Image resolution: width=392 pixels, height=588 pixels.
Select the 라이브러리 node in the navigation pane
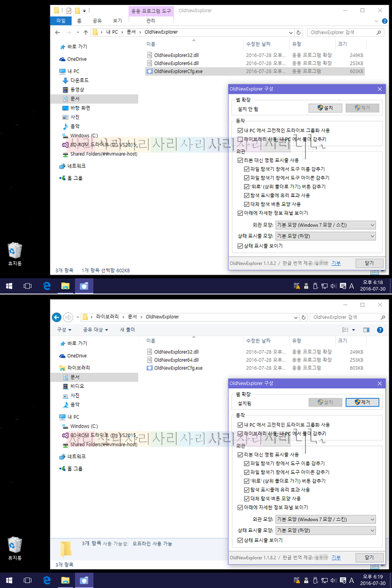pyautogui.click(x=75, y=368)
